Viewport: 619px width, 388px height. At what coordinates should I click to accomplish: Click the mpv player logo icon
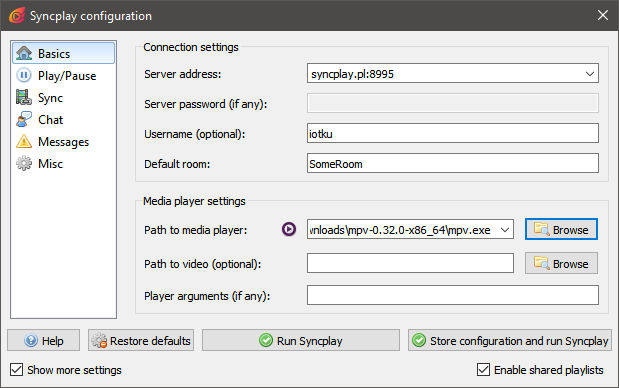pyautogui.click(x=289, y=229)
